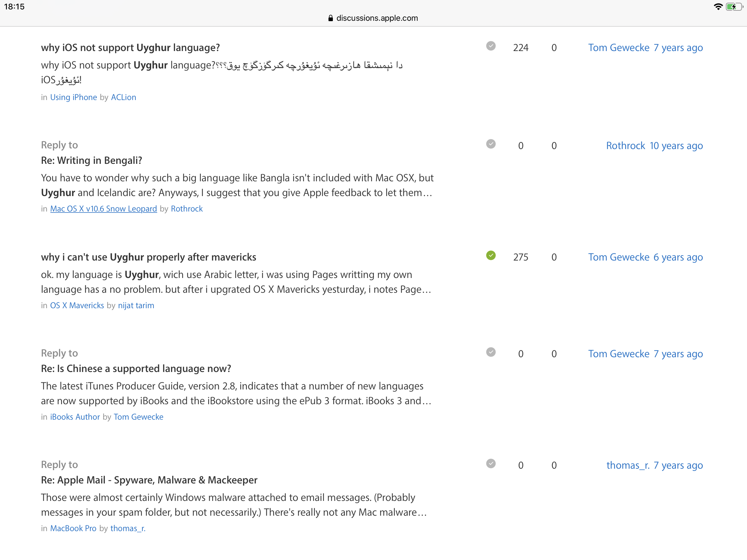The image size is (747, 560).
Task: View the ACLion author profile
Action: 124,98
